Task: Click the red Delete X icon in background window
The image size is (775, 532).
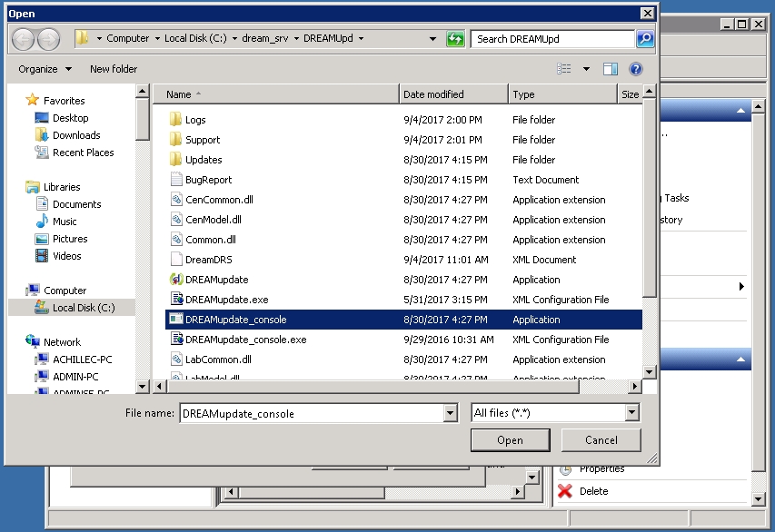Action: pos(565,490)
